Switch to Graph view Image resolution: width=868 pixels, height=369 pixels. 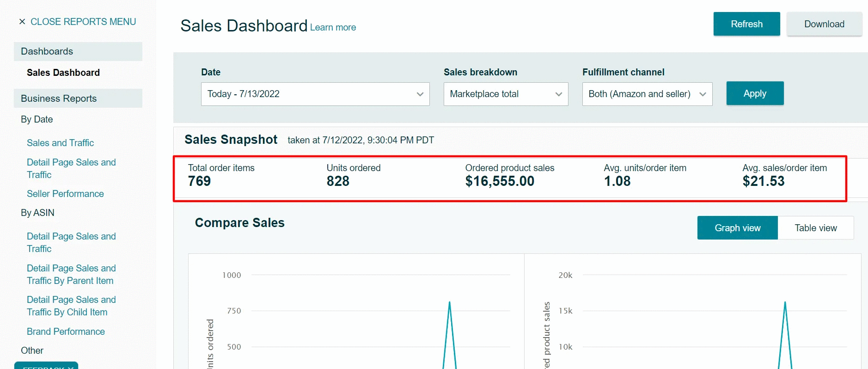(x=737, y=228)
